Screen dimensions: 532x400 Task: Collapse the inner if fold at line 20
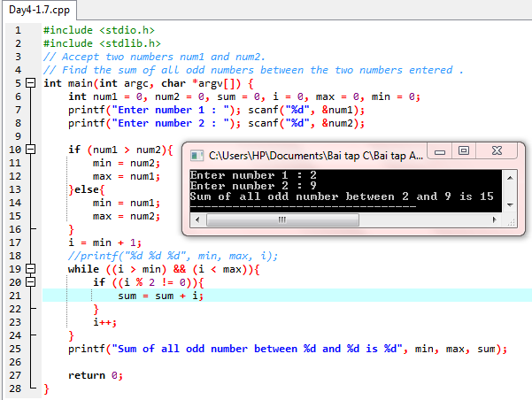point(31,282)
